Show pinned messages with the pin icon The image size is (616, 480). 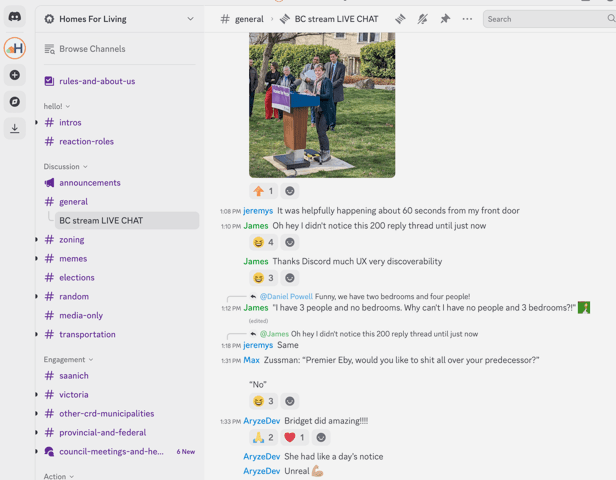(x=445, y=19)
